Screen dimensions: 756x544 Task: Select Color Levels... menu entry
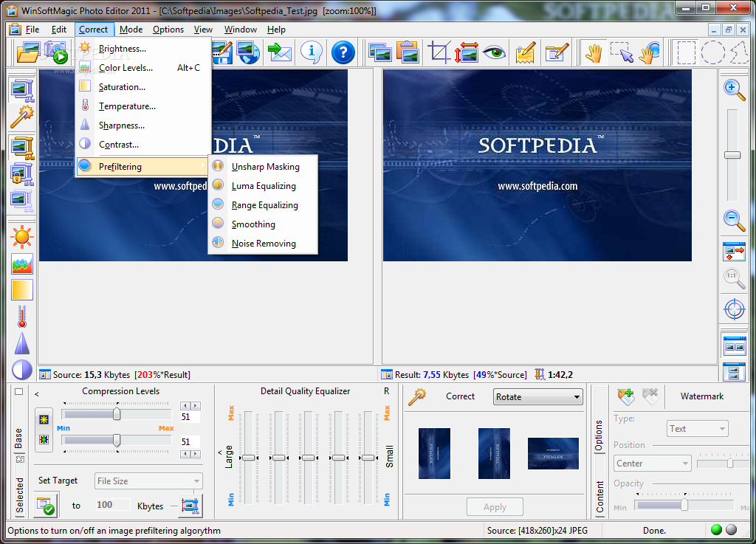[143, 68]
